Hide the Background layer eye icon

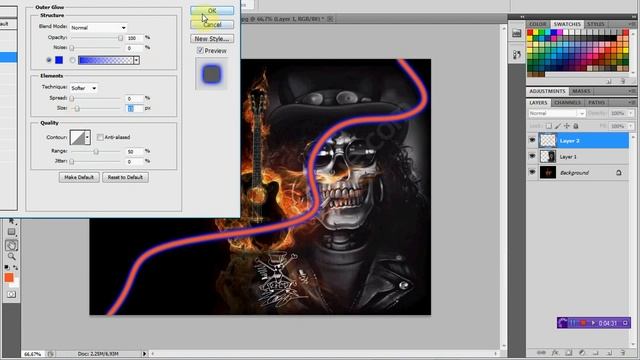pos(532,172)
